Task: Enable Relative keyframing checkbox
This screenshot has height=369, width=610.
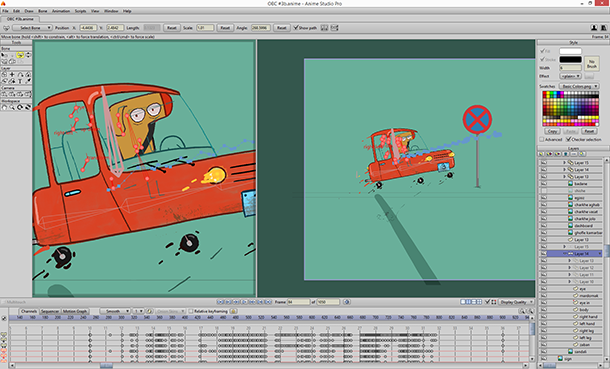Action: point(191,311)
